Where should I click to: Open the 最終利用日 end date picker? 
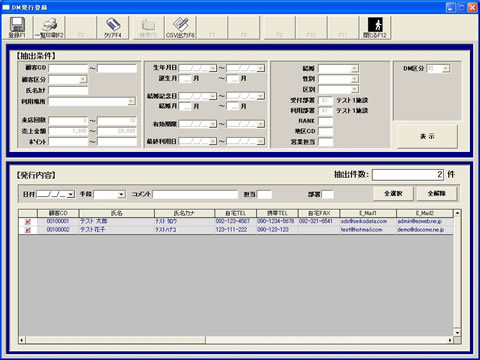pos(261,141)
